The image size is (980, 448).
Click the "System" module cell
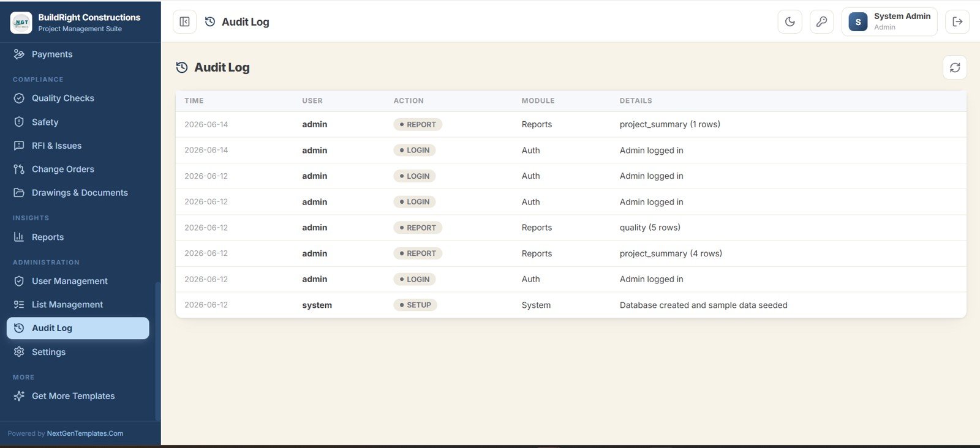pos(536,305)
